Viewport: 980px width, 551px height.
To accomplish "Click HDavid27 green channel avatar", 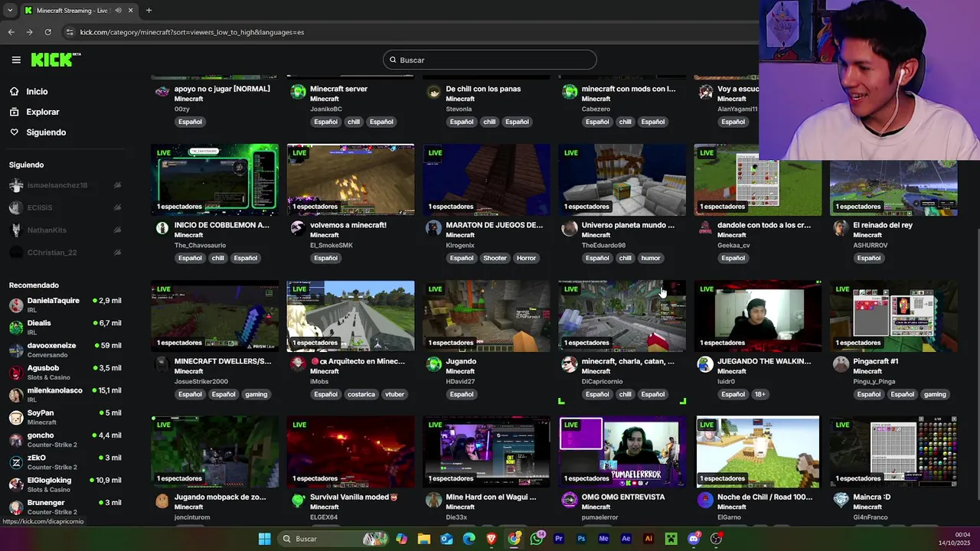I will pyautogui.click(x=433, y=364).
